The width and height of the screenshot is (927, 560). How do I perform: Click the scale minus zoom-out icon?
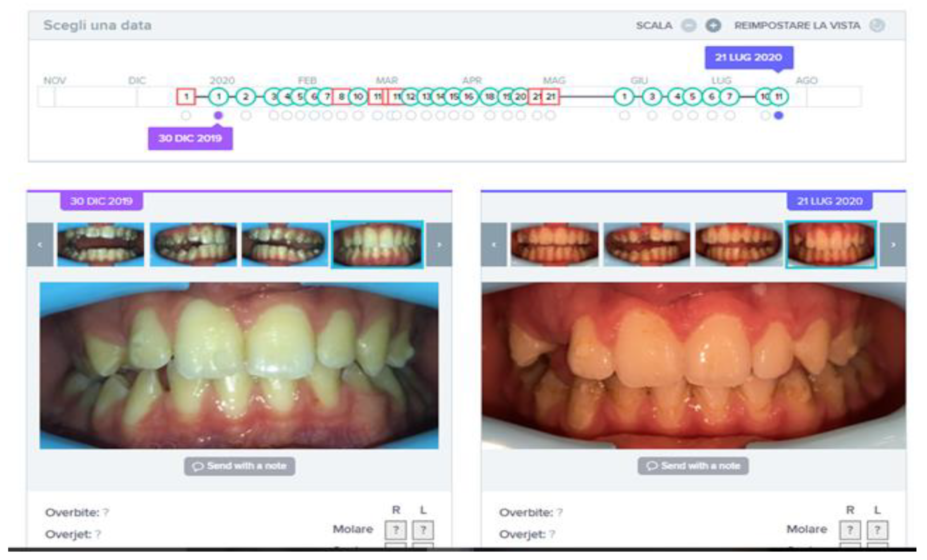tap(689, 26)
